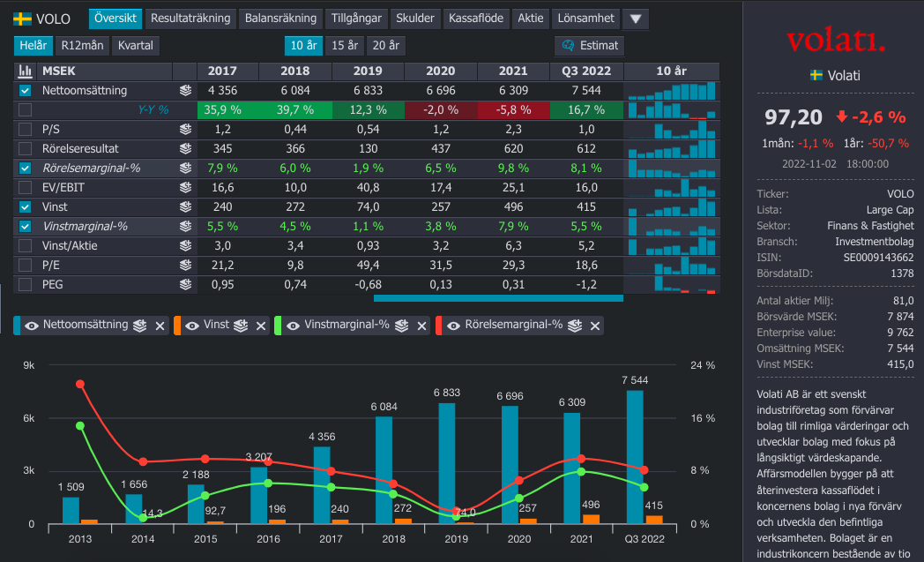Image resolution: width=924 pixels, height=562 pixels.
Task: Check the Y-Y % row checkbox
Action: pos(25,109)
